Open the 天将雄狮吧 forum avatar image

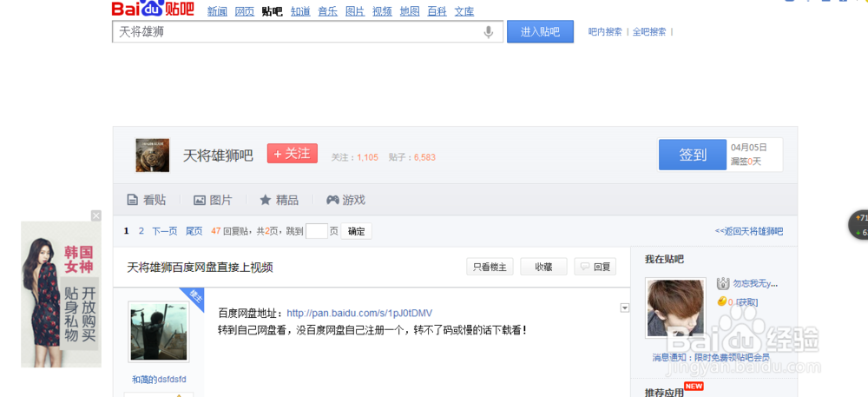click(x=152, y=155)
